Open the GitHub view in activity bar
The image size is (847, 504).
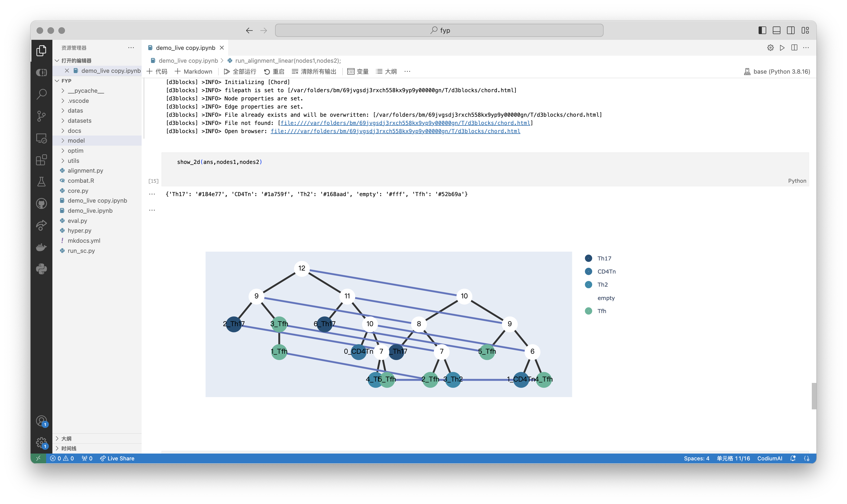(41, 204)
